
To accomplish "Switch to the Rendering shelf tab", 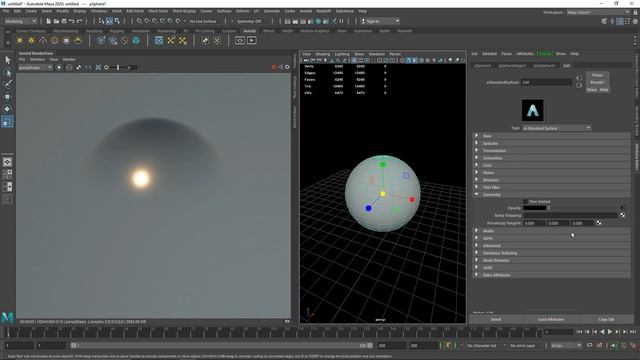I will [167, 31].
